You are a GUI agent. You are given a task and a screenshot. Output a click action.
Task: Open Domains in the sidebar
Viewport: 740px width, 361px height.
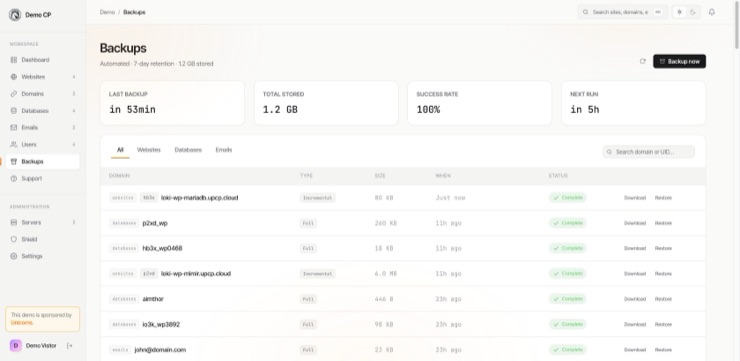43,94
